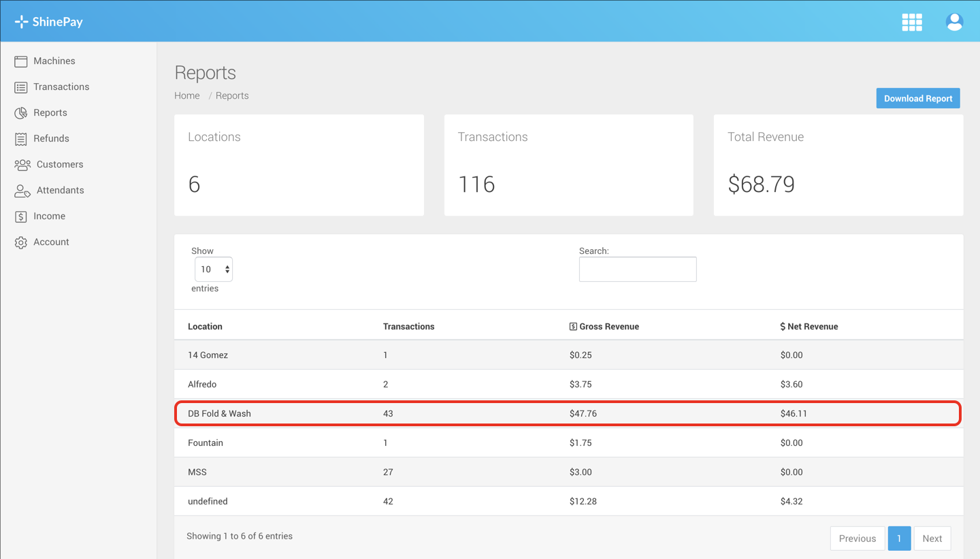Open the Show entries dropdown
Screen dimensions: 980x559
click(214, 269)
